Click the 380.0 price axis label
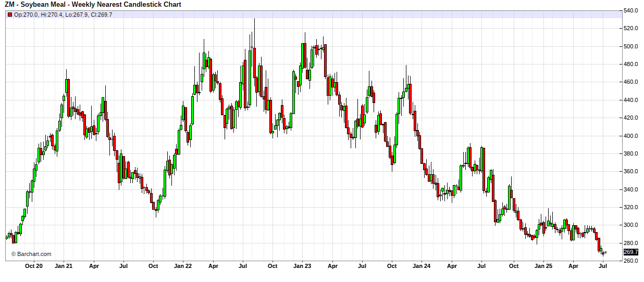The width and height of the screenshot is (644, 282). click(631, 153)
